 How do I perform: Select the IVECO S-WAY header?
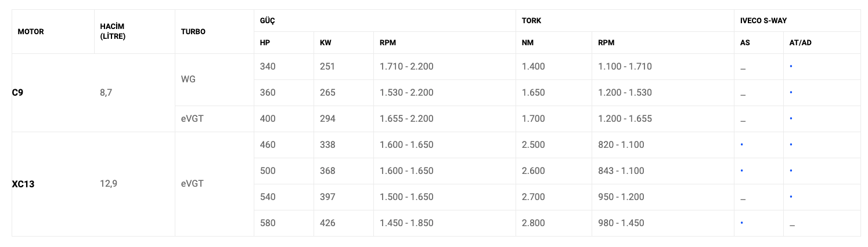tap(762, 20)
